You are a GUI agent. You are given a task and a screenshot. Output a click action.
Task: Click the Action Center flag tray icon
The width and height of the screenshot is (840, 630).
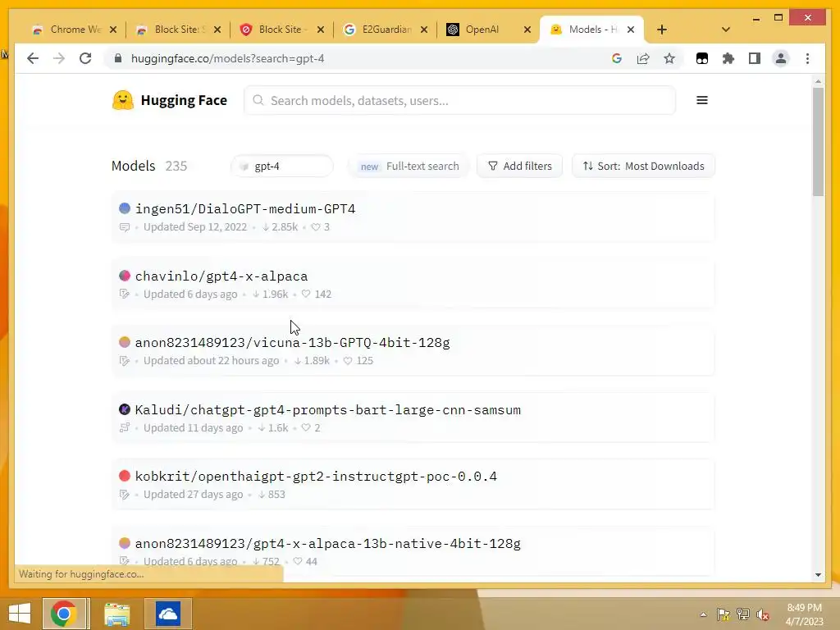coord(723,614)
